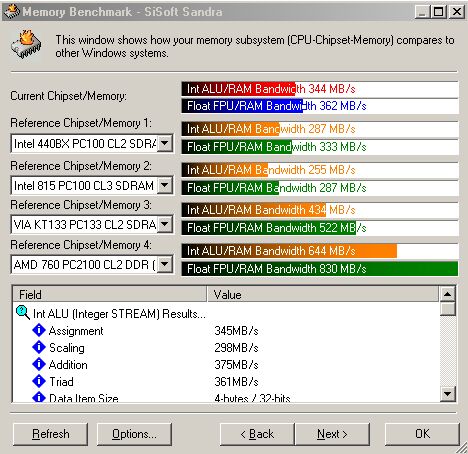Open the Options... dialog button

(134, 434)
